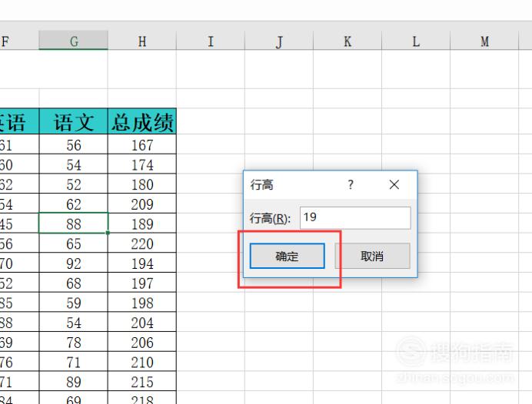Image resolution: width=532 pixels, height=404 pixels.
Task: Select column G header
Action: pyautogui.click(x=74, y=41)
